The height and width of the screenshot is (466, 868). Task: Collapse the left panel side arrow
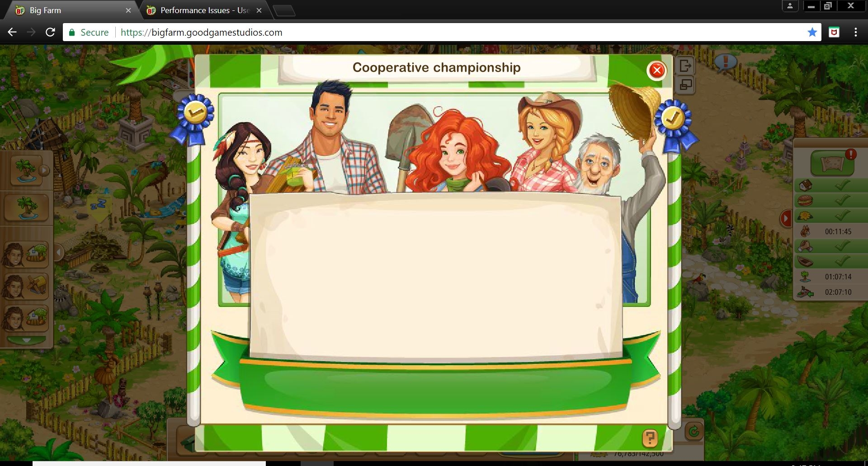58,252
